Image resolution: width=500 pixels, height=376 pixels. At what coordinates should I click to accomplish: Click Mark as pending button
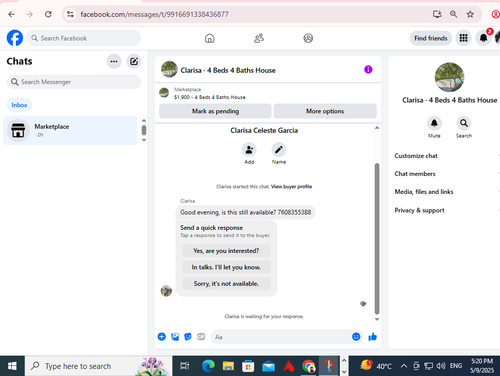point(215,111)
